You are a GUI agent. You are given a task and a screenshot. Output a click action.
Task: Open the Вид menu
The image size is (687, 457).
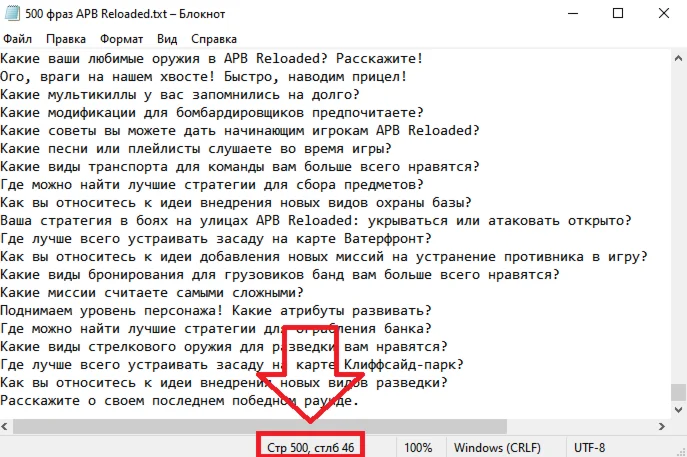[x=167, y=39]
